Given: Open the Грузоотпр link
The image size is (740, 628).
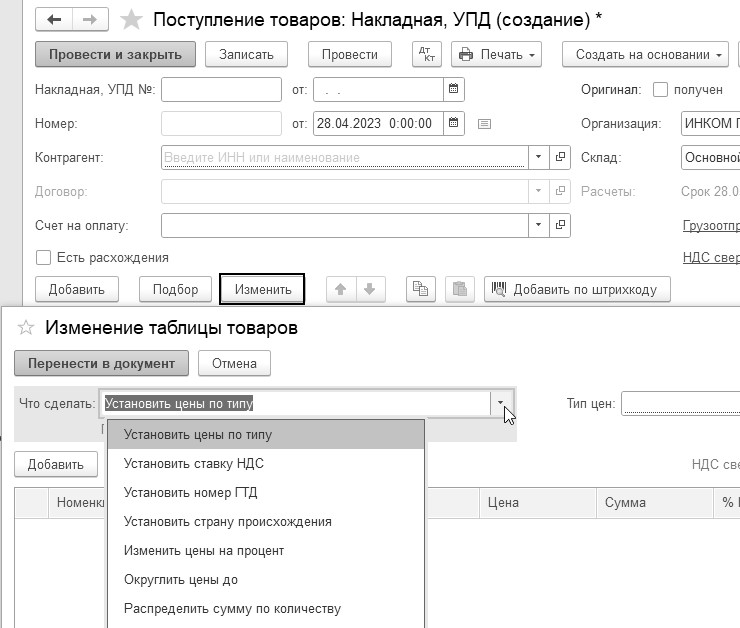Looking at the screenshot, I should point(711,226).
